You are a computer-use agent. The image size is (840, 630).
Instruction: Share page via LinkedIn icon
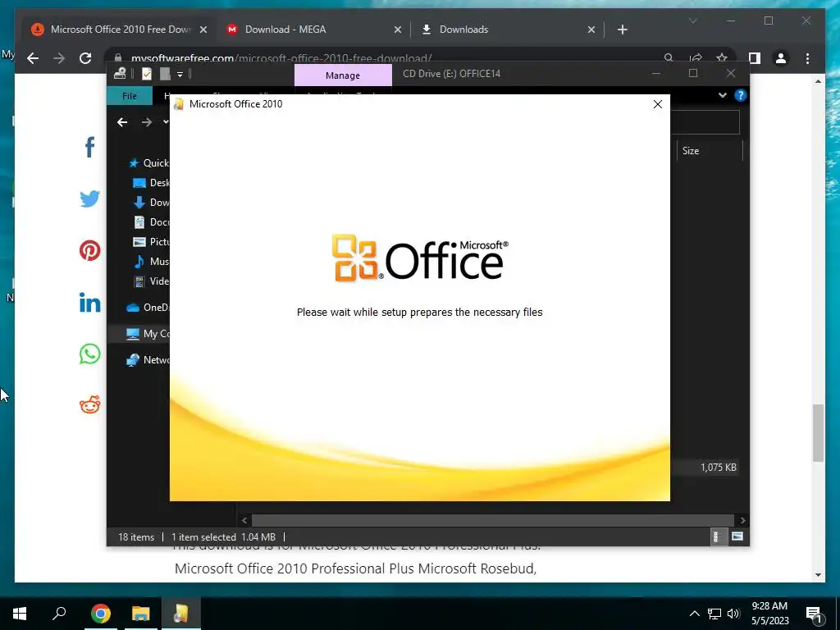[x=90, y=302]
